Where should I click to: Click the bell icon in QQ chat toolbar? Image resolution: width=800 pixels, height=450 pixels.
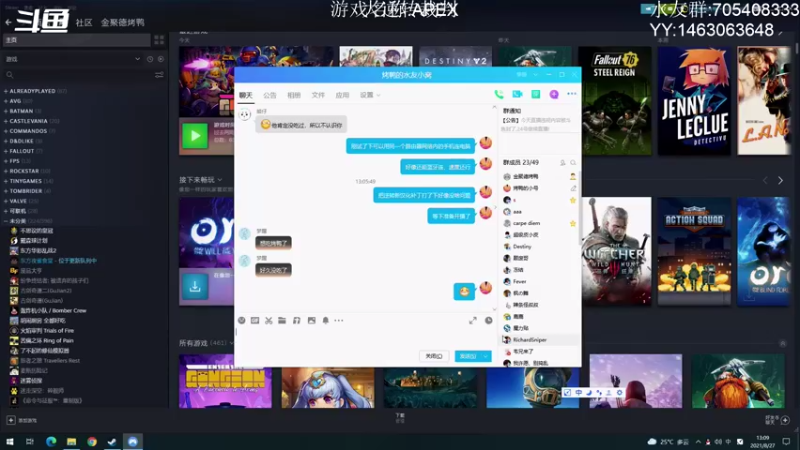coord(326,320)
